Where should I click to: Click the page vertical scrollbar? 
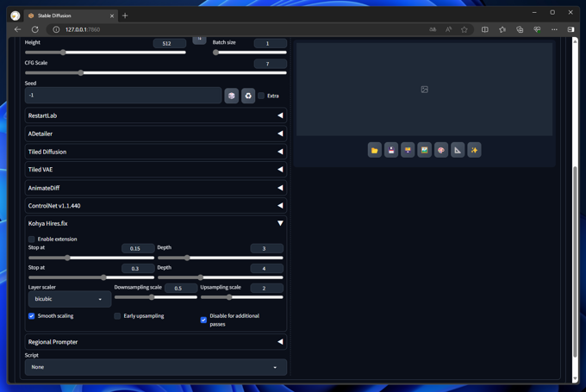click(x=575, y=262)
